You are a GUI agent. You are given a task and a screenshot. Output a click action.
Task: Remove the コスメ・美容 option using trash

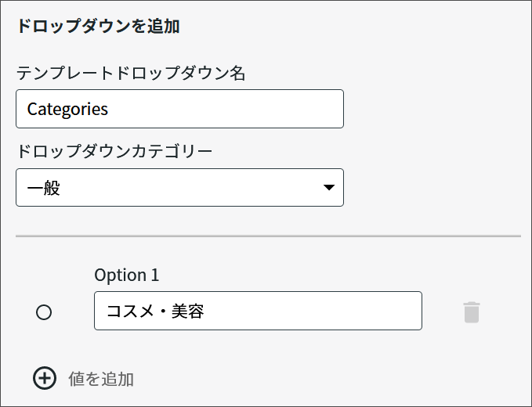(472, 312)
